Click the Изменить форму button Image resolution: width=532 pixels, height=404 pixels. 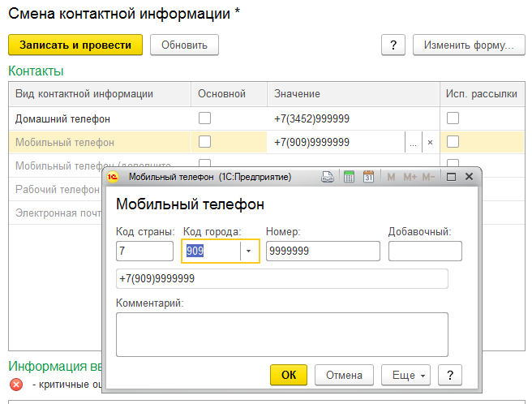click(465, 45)
